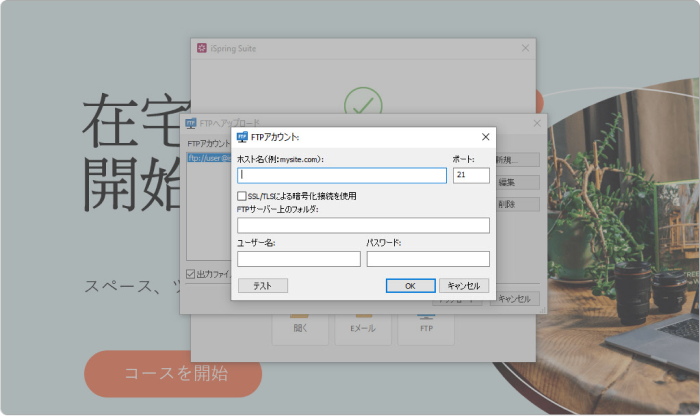Click the user name input field
The width and height of the screenshot is (700, 416).
coord(299,259)
